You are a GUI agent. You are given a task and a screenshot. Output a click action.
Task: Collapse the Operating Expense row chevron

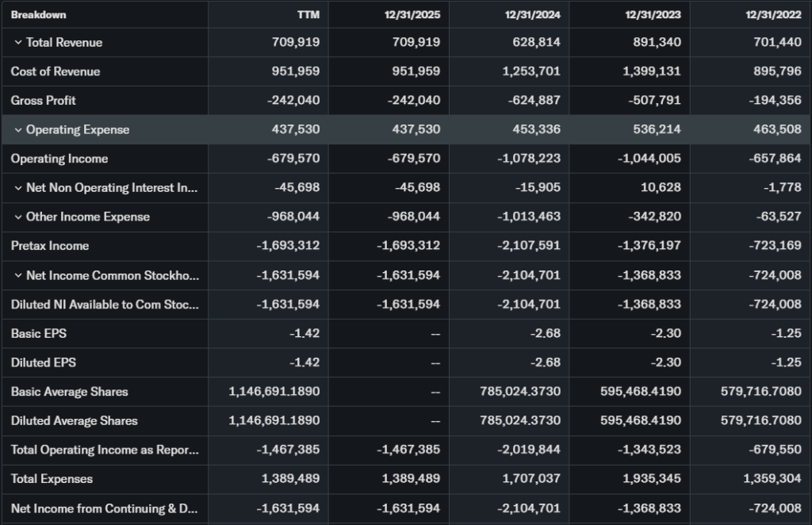17,130
